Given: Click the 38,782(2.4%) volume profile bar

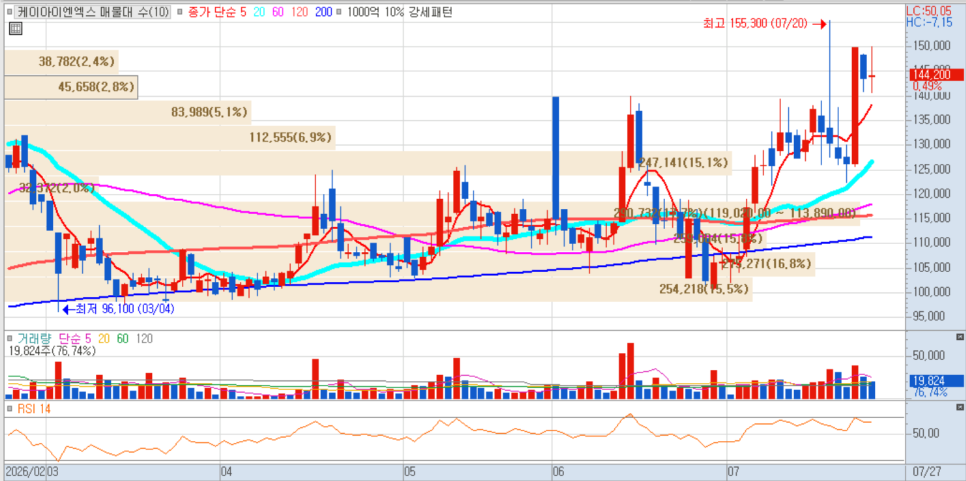Looking at the screenshot, I should click(62, 62).
